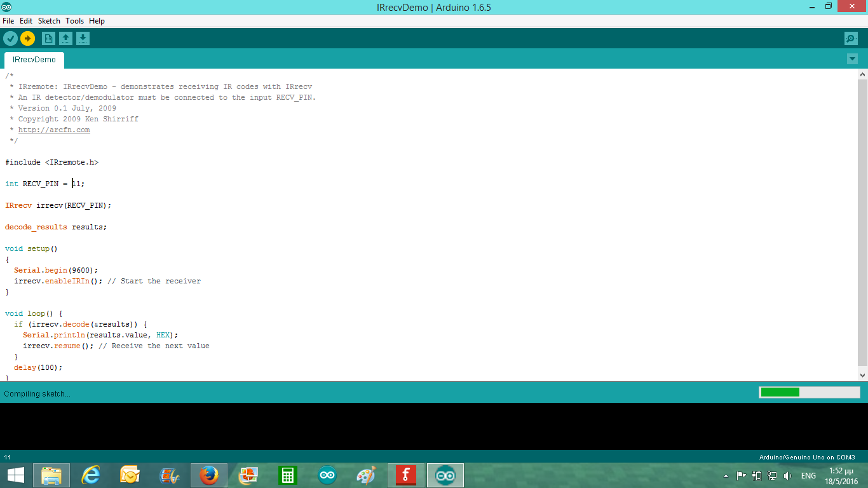This screenshot has height=488, width=868.
Task: Open the Sketch menu
Action: point(49,21)
